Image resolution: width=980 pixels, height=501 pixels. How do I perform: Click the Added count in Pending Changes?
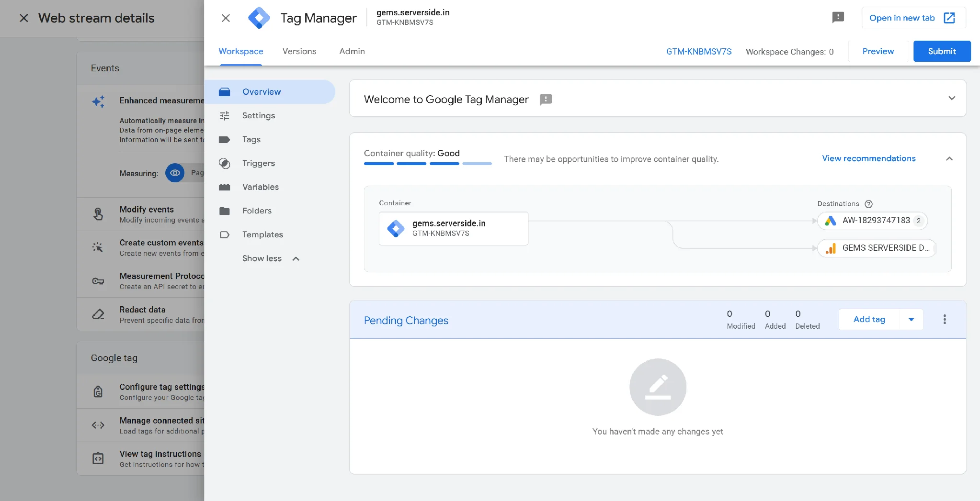[775, 320]
